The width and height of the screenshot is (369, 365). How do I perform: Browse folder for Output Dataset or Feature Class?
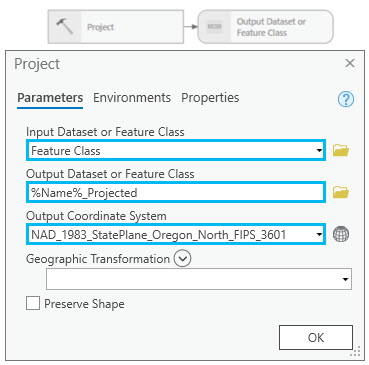341,192
